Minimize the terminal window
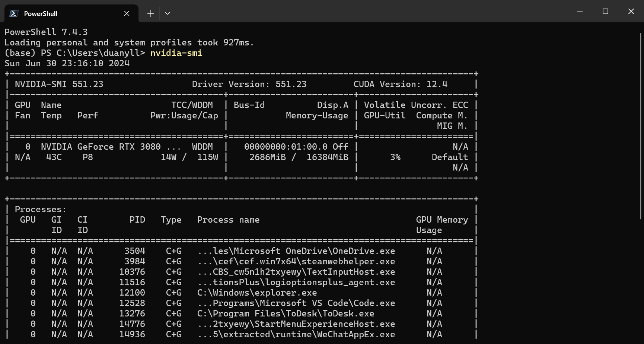This screenshot has height=344, width=644. (579, 11)
